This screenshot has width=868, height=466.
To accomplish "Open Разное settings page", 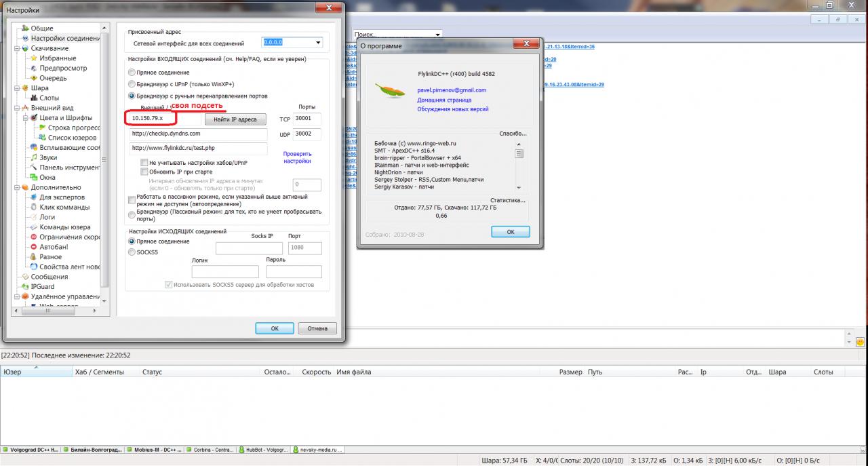I will tap(50, 256).
